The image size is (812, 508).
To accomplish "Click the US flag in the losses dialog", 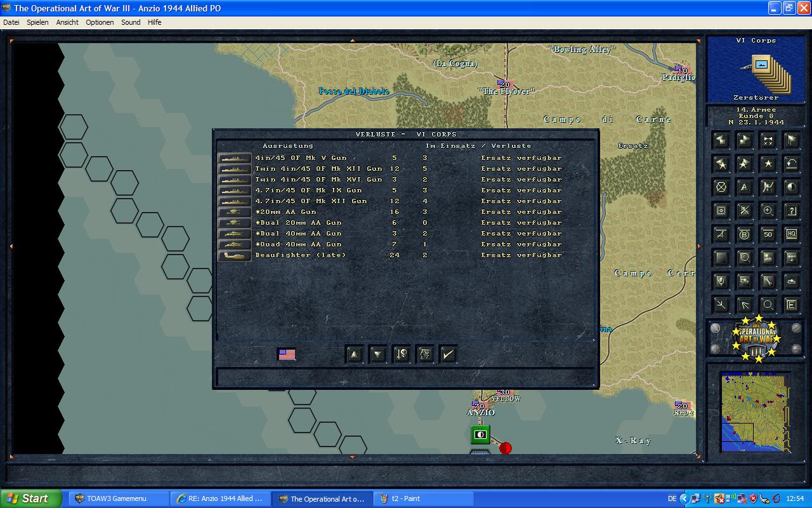I will 287,354.
